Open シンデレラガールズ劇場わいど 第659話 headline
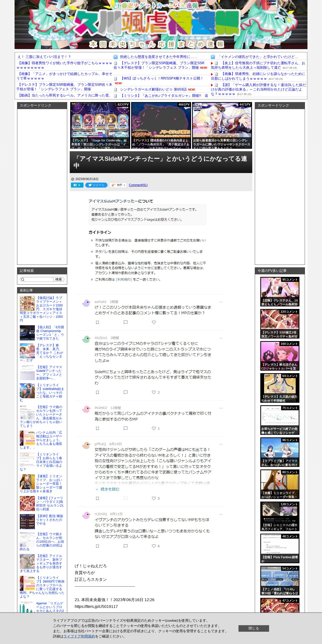The height and width of the screenshot is (644, 322). tap(153, 89)
